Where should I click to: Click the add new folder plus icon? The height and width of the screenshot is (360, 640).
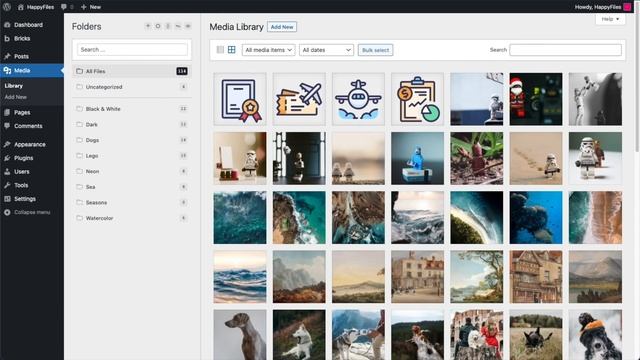coord(148,26)
